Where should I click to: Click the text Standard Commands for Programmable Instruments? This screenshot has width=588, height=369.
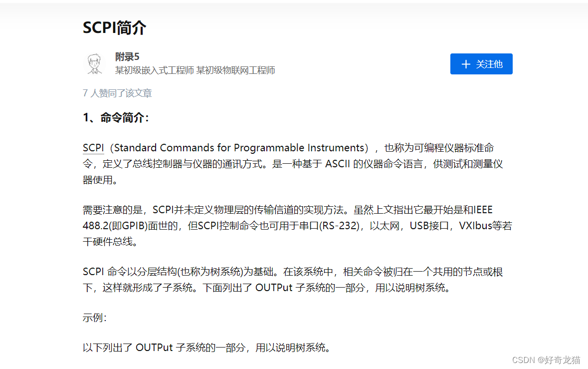239,148
